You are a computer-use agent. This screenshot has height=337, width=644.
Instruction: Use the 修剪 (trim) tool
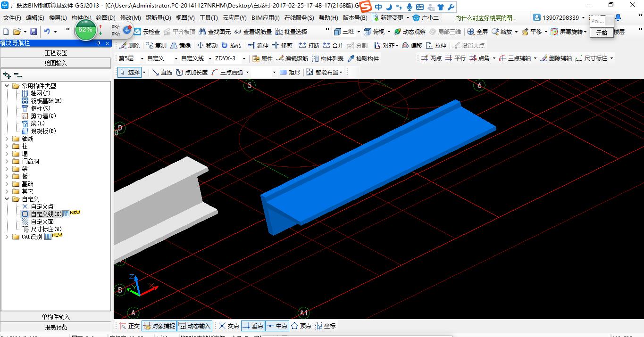(283, 46)
